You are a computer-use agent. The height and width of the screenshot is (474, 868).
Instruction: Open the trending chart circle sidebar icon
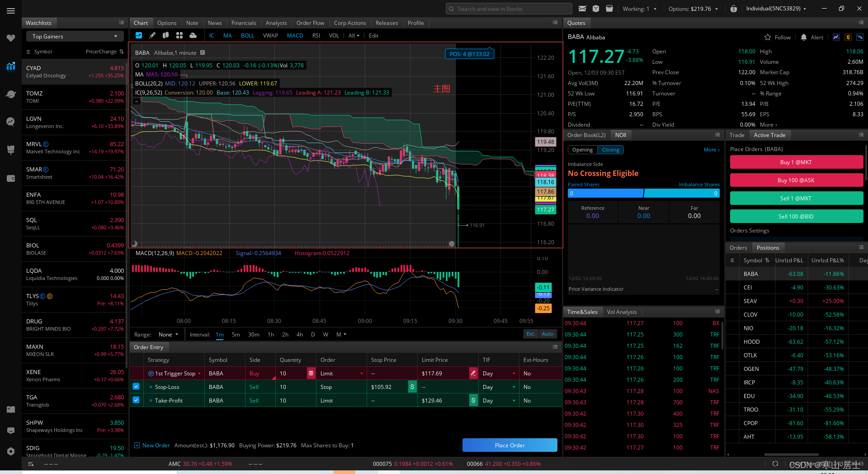pos(11,121)
